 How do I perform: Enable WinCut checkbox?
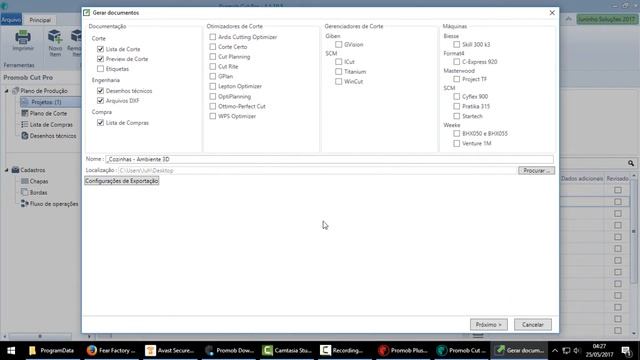338,81
